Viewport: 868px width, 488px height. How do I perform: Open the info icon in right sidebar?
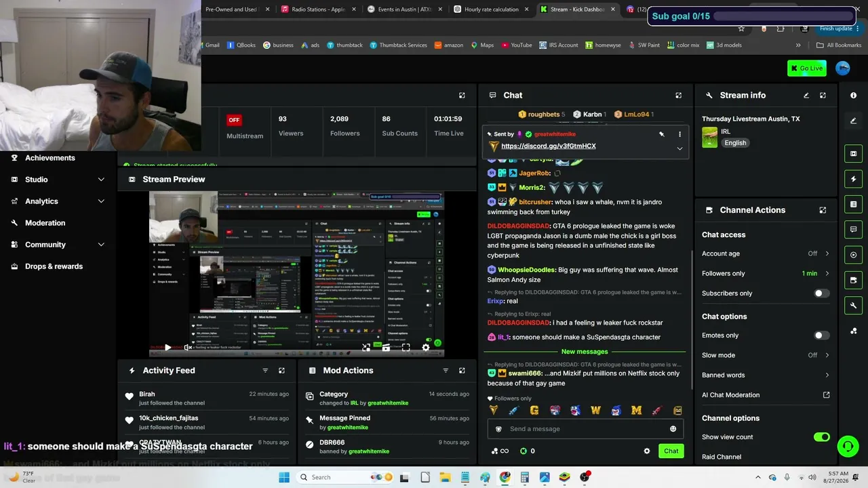coord(853,96)
